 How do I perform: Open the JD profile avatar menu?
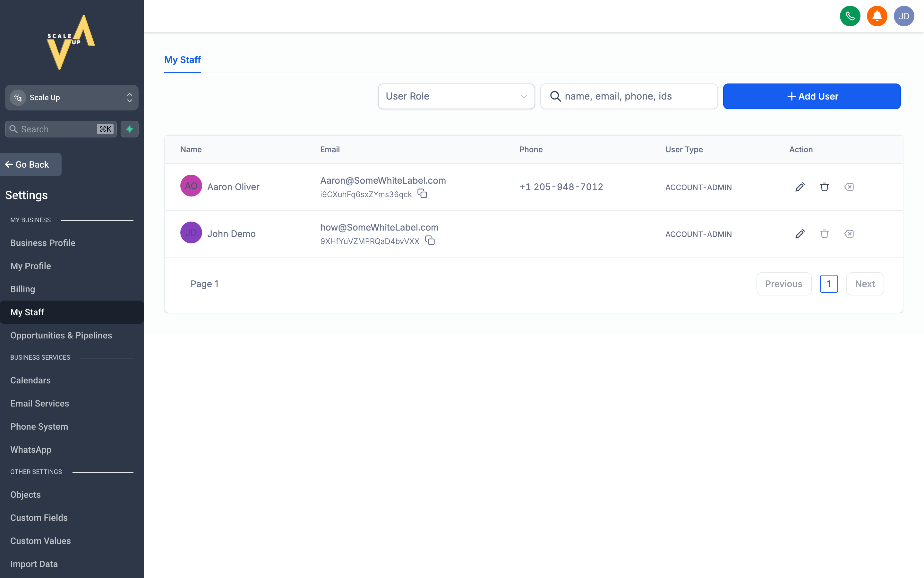click(904, 16)
